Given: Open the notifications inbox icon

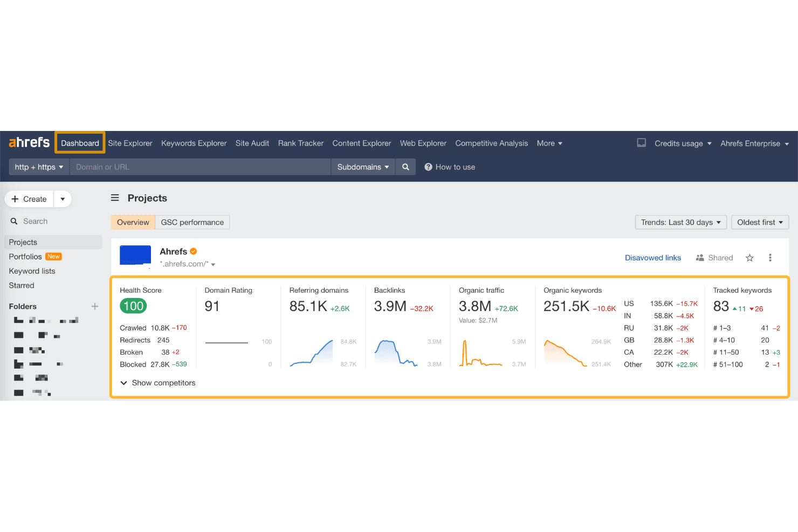Looking at the screenshot, I should coord(641,143).
